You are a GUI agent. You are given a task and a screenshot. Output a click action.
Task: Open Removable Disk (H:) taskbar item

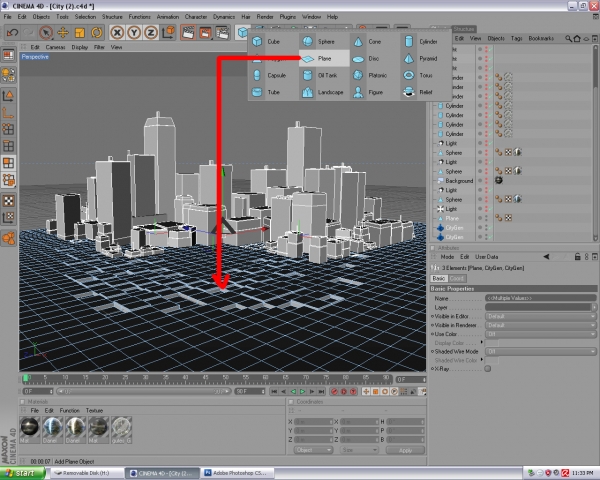(x=86, y=473)
